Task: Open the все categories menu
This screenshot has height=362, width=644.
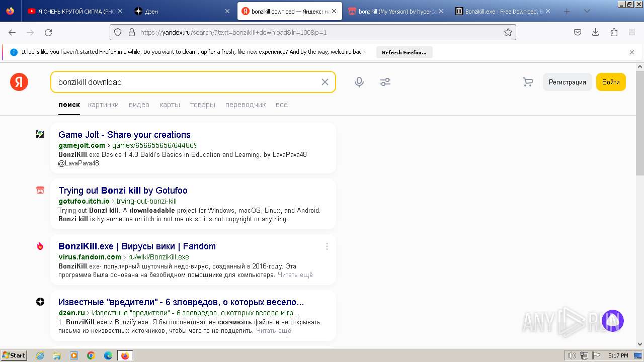Action: pos(282,105)
